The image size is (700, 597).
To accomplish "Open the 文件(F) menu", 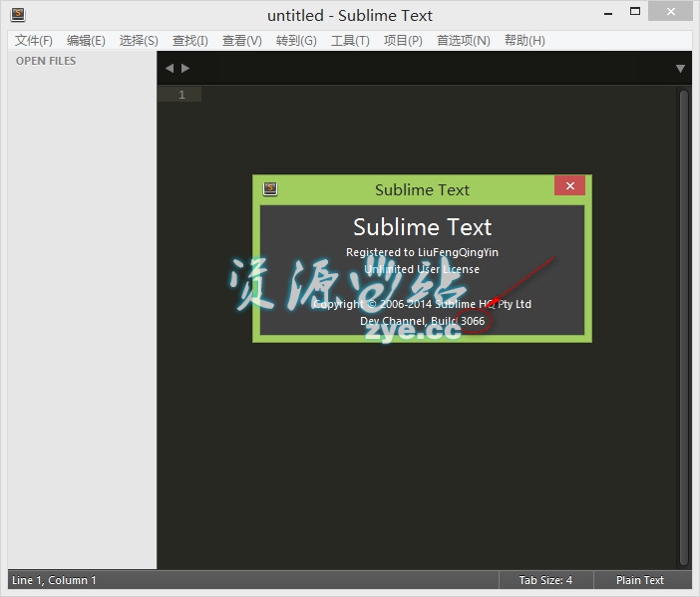I will pyautogui.click(x=34, y=41).
